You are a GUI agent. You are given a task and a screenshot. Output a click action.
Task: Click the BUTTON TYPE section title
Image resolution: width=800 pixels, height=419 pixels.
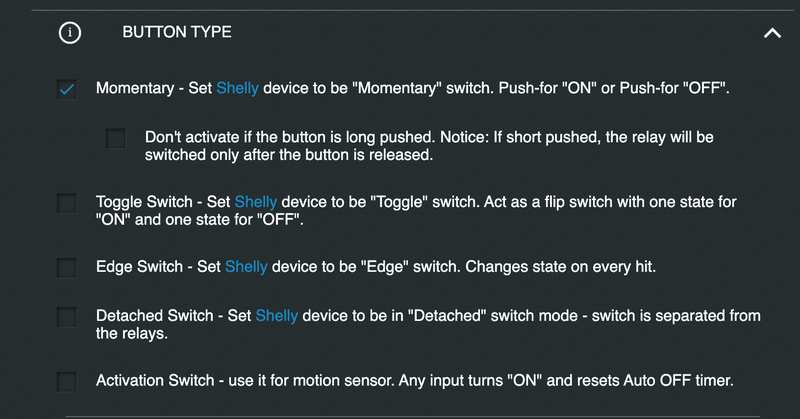point(176,32)
